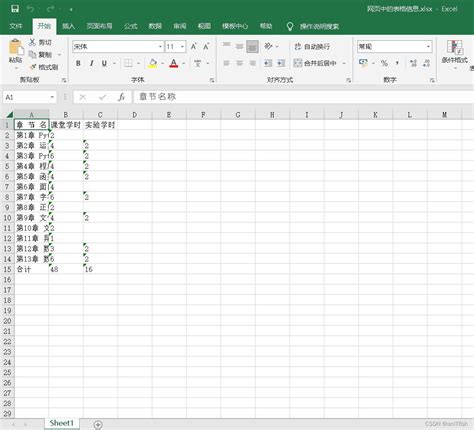474x430 pixels.
Task: Click the comma style icon
Action: pyautogui.click(x=397, y=63)
